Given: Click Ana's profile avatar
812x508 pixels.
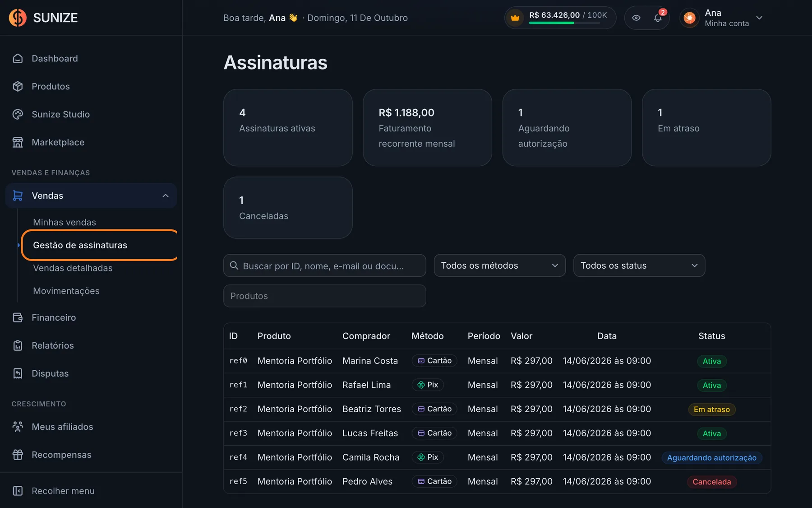Looking at the screenshot, I should (x=689, y=18).
